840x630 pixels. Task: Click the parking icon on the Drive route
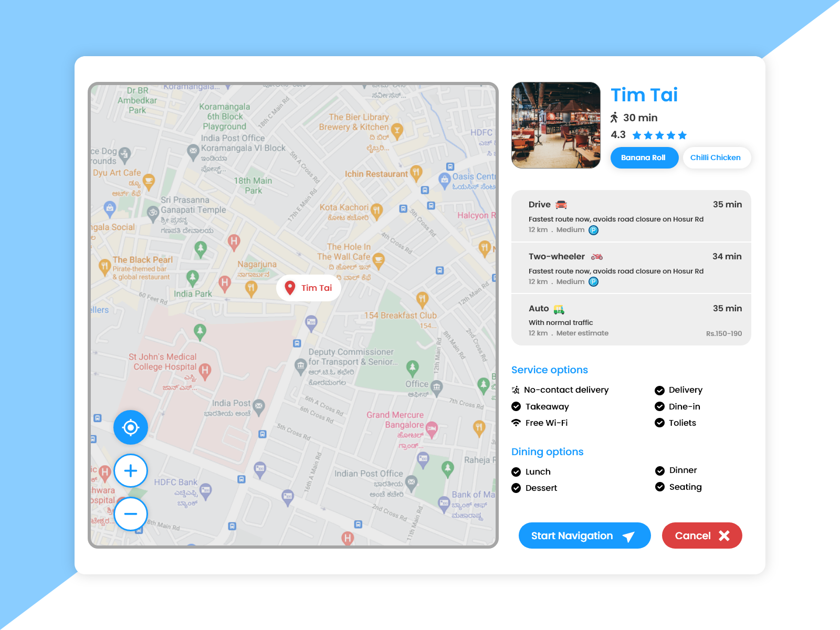[593, 229]
